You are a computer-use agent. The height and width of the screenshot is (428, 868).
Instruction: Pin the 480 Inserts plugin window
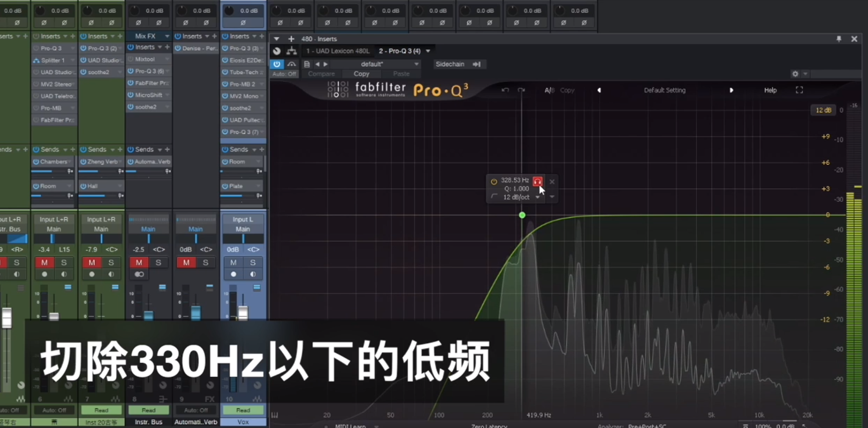coord(839,39)
